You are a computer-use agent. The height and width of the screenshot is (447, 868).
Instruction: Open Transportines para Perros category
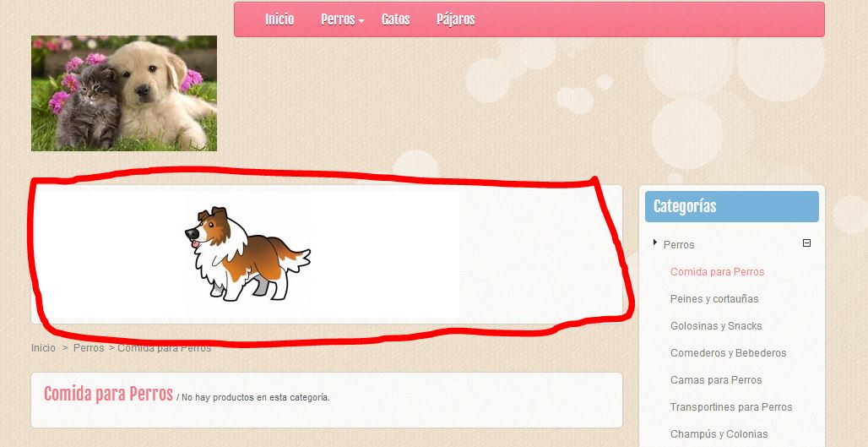tap(730, 406)
